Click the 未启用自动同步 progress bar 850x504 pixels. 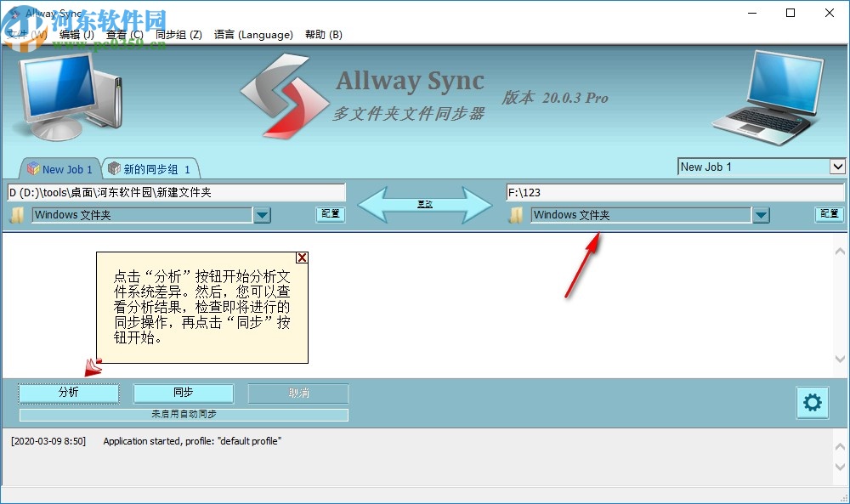point(183,414)
